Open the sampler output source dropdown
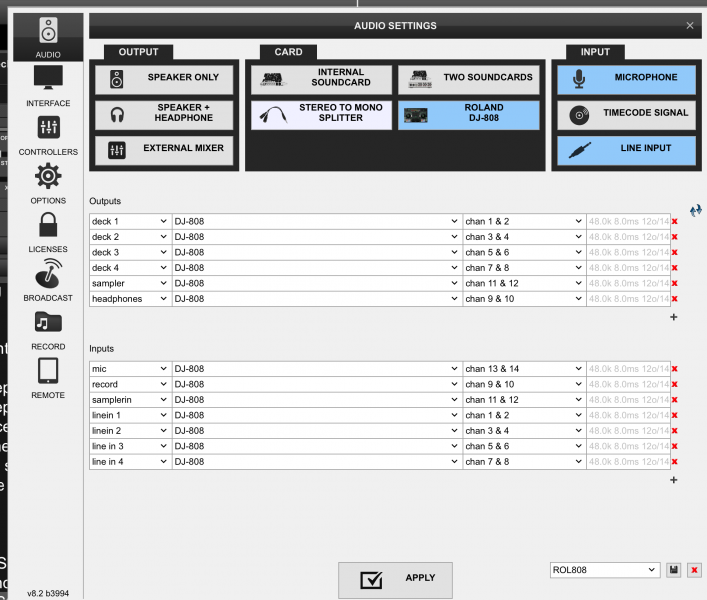Viewport: 707px width, 600px height. tap(130, 283)
